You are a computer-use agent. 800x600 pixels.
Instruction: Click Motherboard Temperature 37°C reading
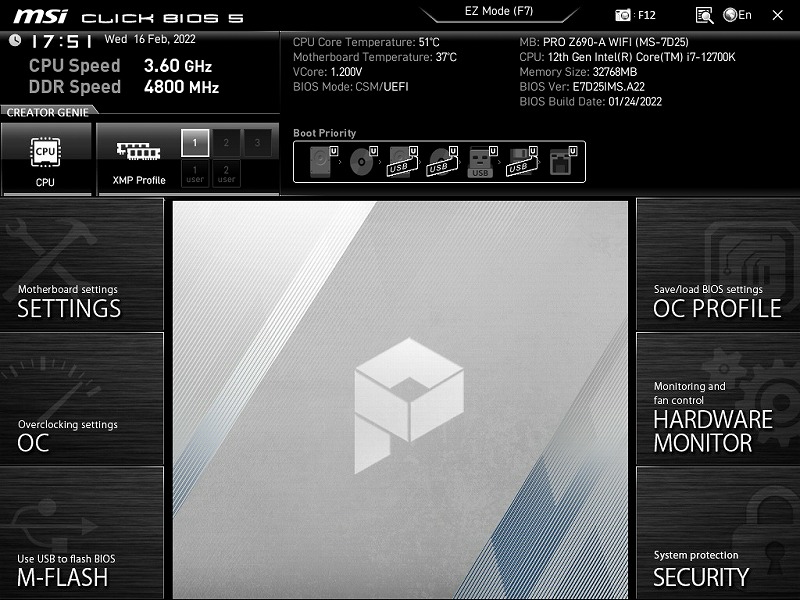pos(375,57)
